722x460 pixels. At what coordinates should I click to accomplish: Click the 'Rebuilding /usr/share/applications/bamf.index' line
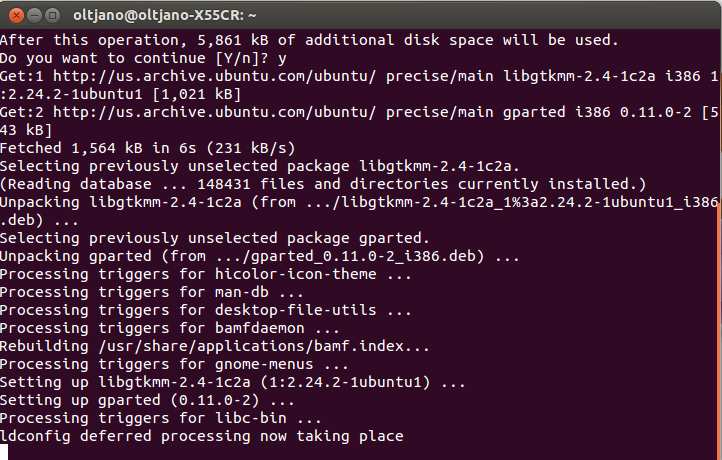[x=215, y=346]
